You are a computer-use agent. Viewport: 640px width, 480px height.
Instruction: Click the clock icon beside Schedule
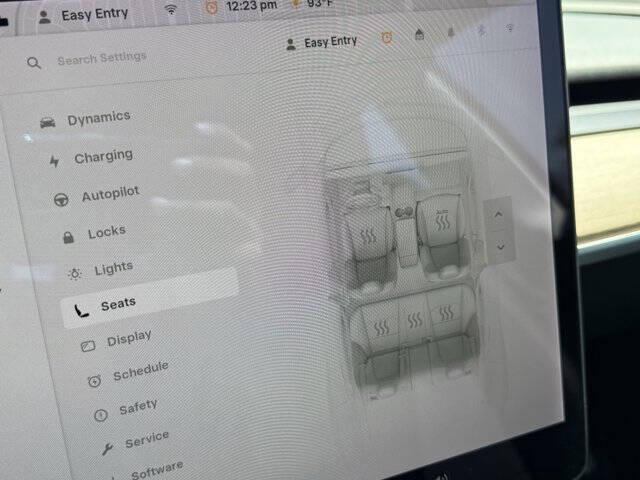[94, 381]
